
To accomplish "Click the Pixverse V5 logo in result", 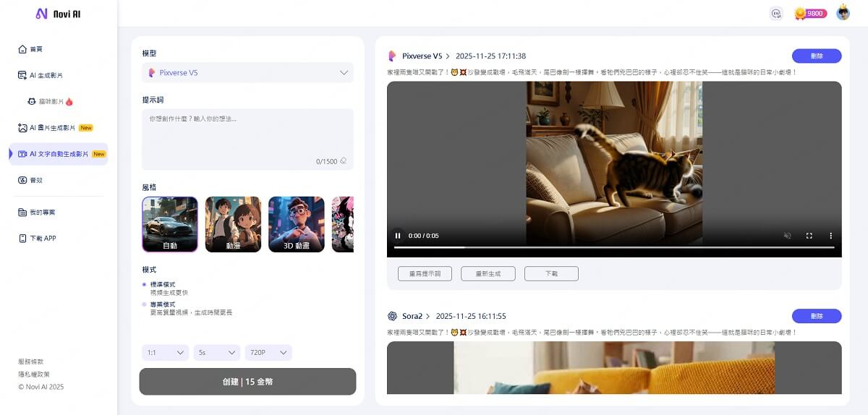I will (392, 56).
